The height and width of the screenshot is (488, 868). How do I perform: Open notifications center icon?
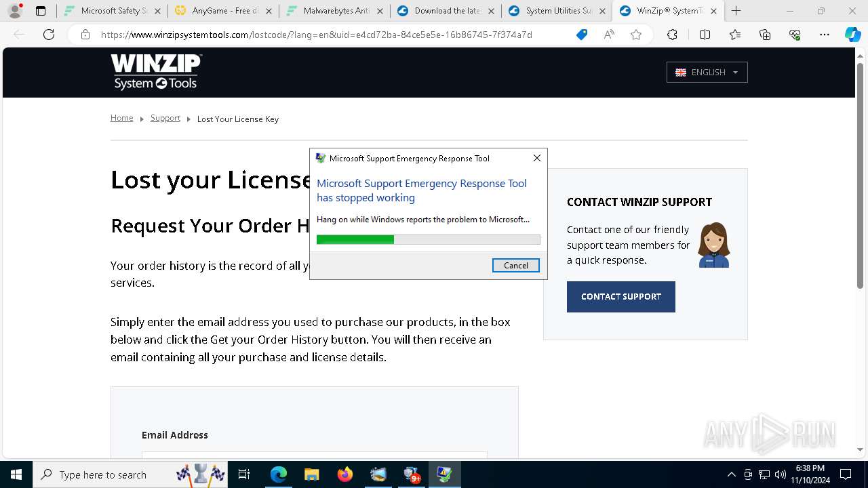(x=846, y=474)
